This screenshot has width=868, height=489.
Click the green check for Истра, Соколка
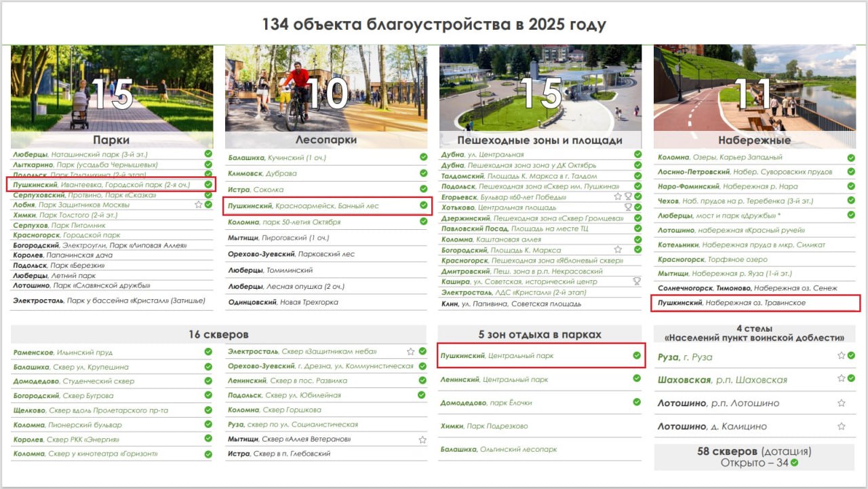coord(423,189)
